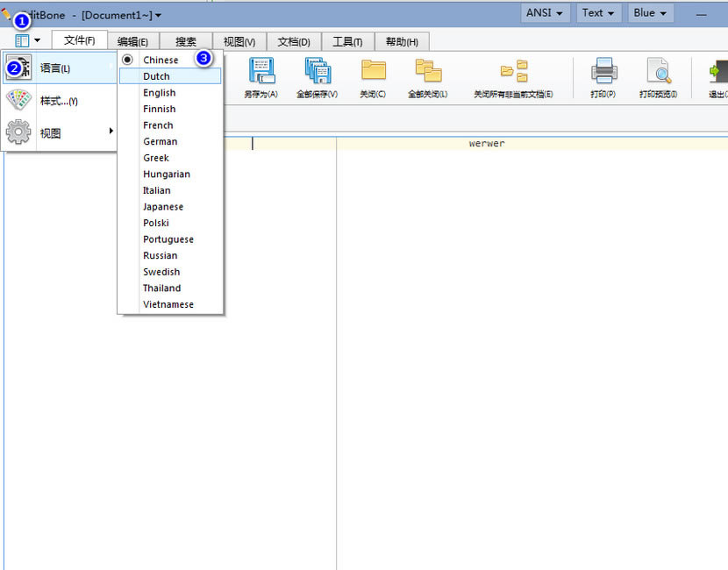Open the Edit (编辑) menu tab

pyautogui.click(x=132, y=39)
